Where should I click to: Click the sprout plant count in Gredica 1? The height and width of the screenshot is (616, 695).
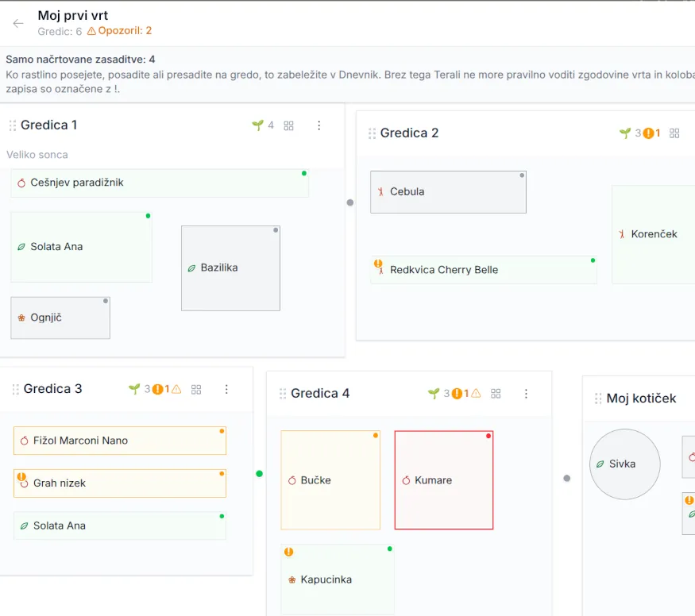(x=263, y=125)
